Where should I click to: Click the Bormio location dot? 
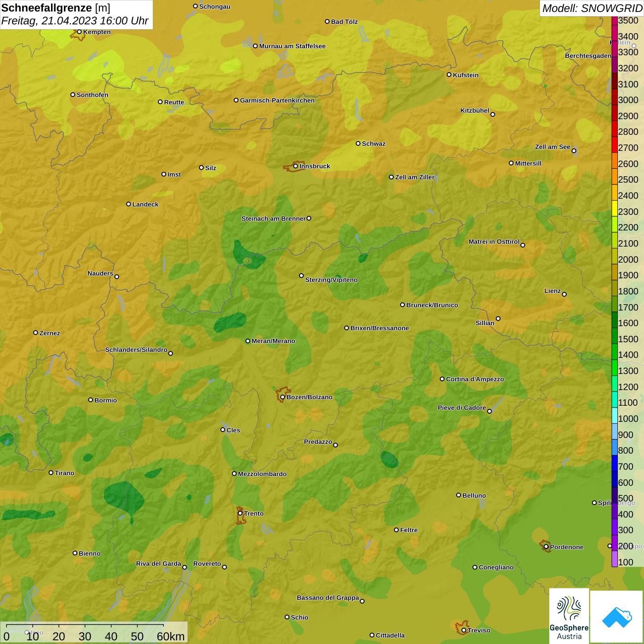coord(91,400)
